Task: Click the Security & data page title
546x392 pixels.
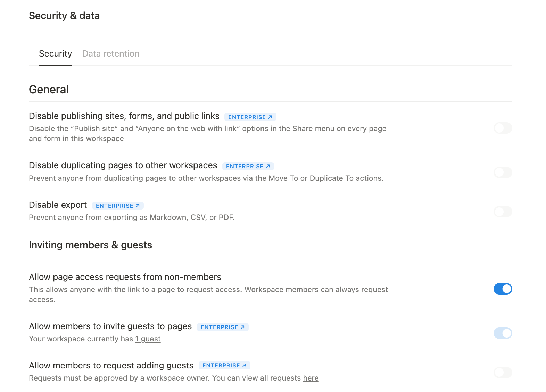Action: [64, 16]
